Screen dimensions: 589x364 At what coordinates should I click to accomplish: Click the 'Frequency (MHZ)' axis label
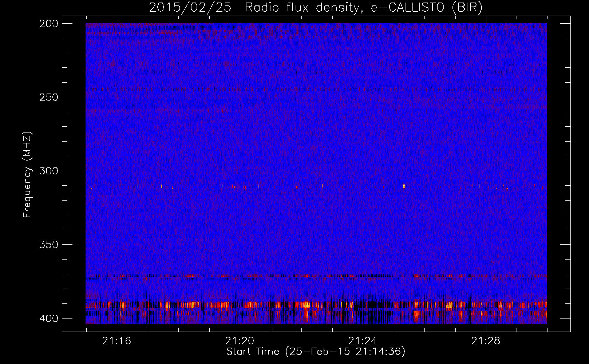click(x=27, y=175)
